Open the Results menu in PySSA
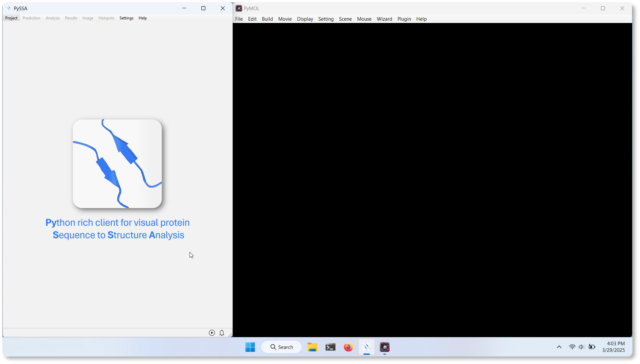640x364 pixels. coord(71,18)
